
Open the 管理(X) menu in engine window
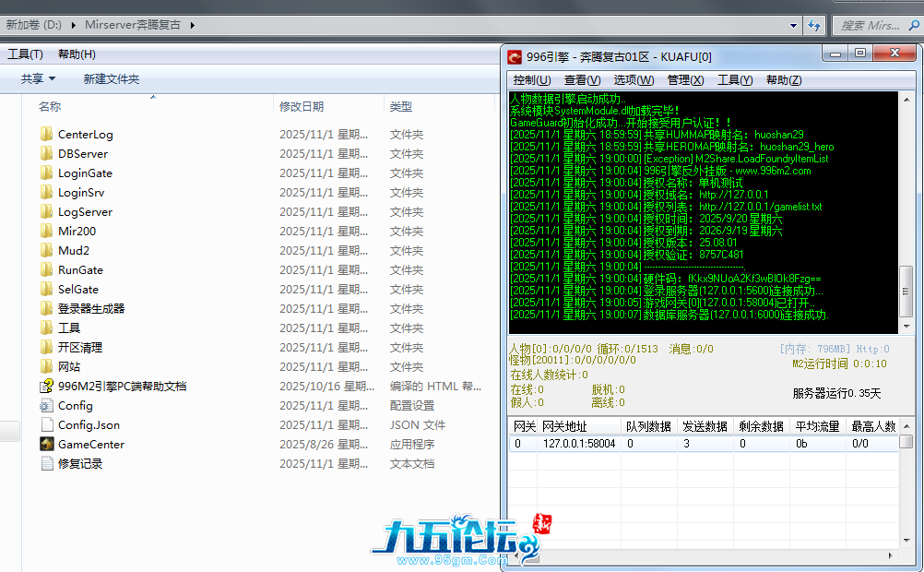[x=685, y=80]
